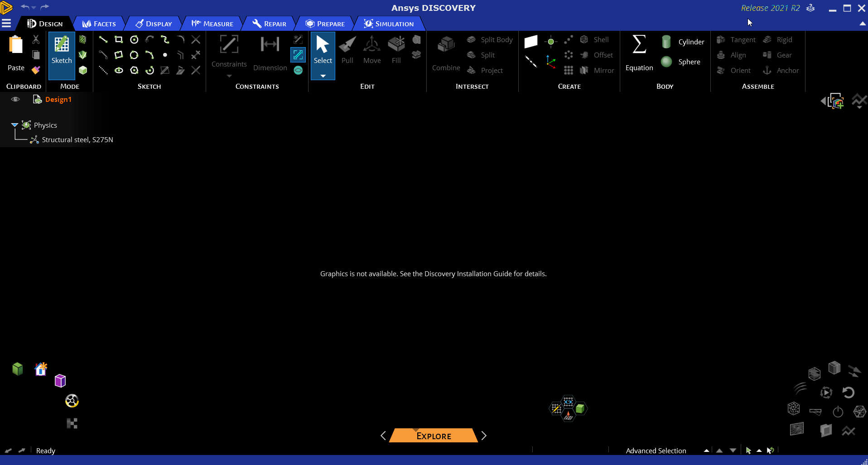The image size is (868, 465).
Task: Activate the Select tool
Action: coord(323,50)
